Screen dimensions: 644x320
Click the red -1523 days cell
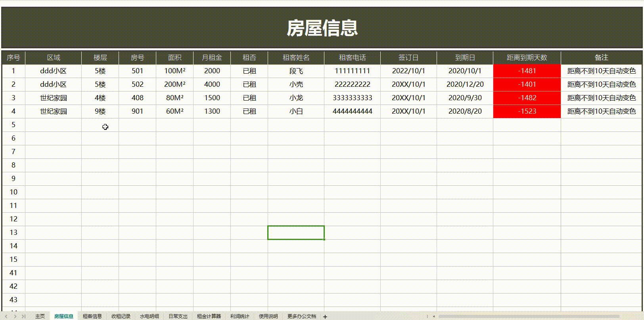click(527, 112)
